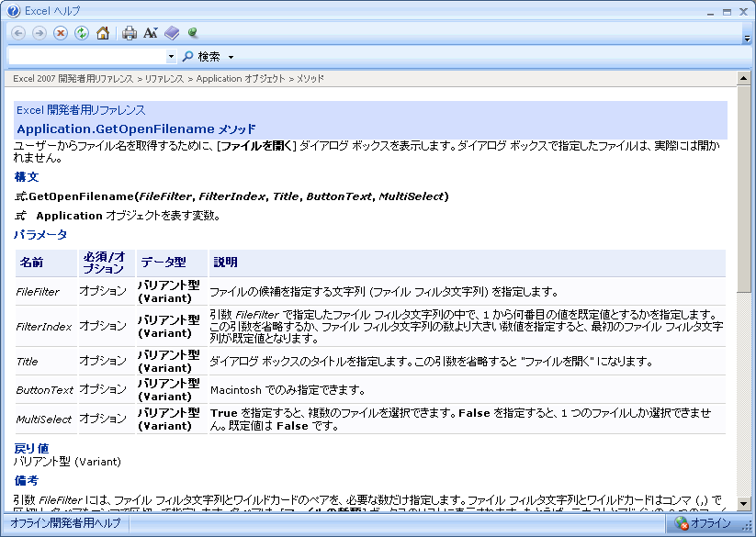Open the toolbar options overflow arrow
The width and height of the screenshot is (756, 537).
tap(747, 39)
